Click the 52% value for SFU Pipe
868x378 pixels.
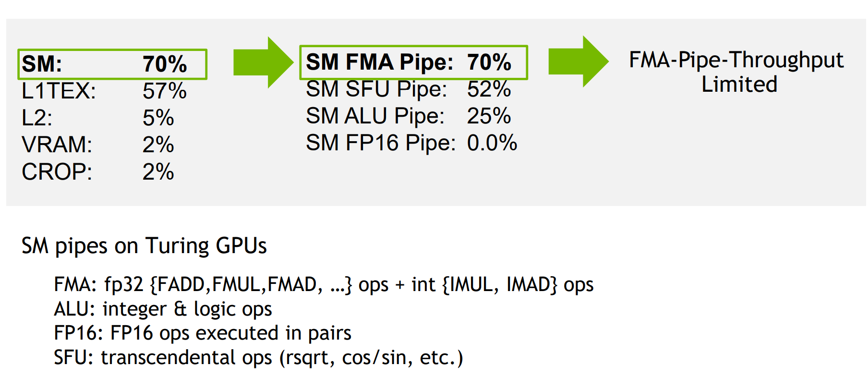pyautogui.click(x=489, y=89)
